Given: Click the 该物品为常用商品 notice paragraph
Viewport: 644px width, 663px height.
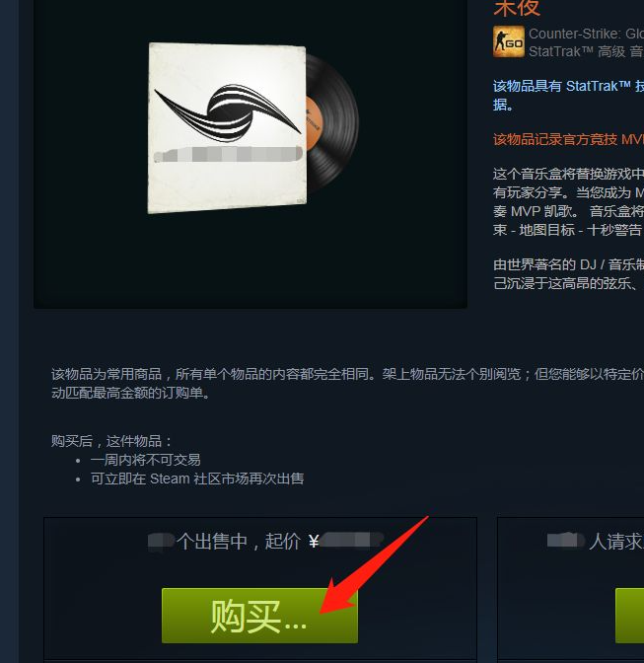Looking at the screenshot, I should coord(347,384).
